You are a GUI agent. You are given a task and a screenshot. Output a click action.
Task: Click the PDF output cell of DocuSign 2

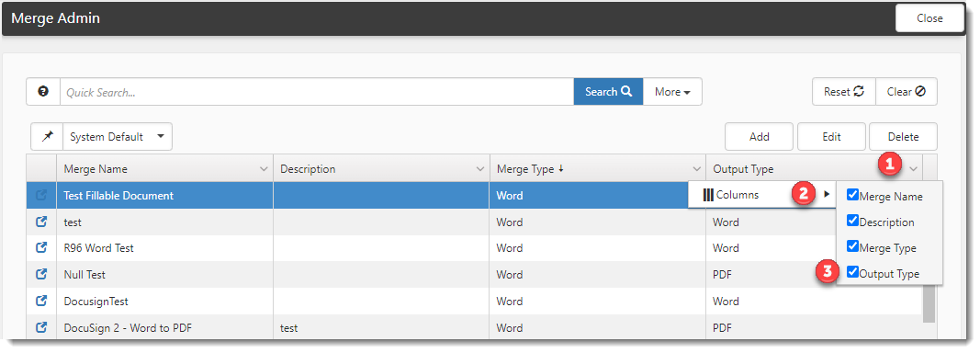[x=722, y=327]
